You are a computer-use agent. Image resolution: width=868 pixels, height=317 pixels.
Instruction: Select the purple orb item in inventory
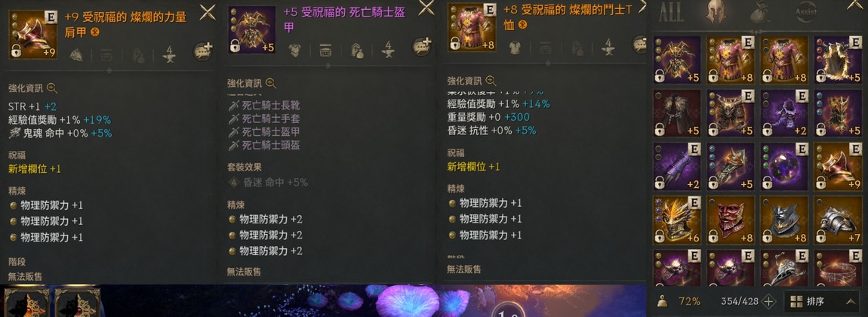point(784,167)
